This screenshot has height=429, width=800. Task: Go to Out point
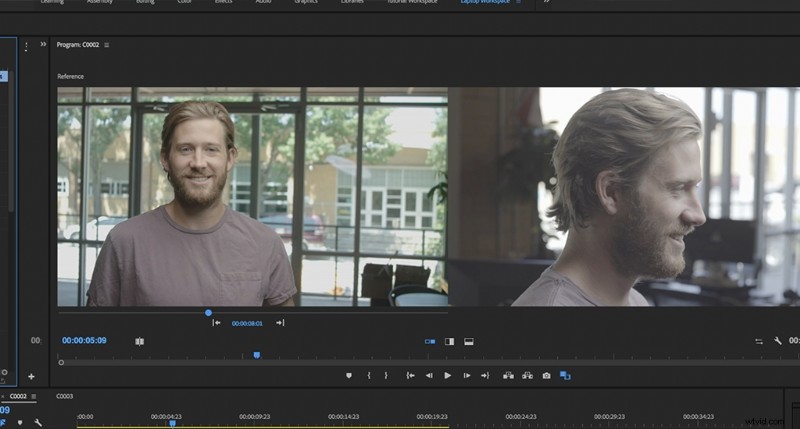[485, 375]
